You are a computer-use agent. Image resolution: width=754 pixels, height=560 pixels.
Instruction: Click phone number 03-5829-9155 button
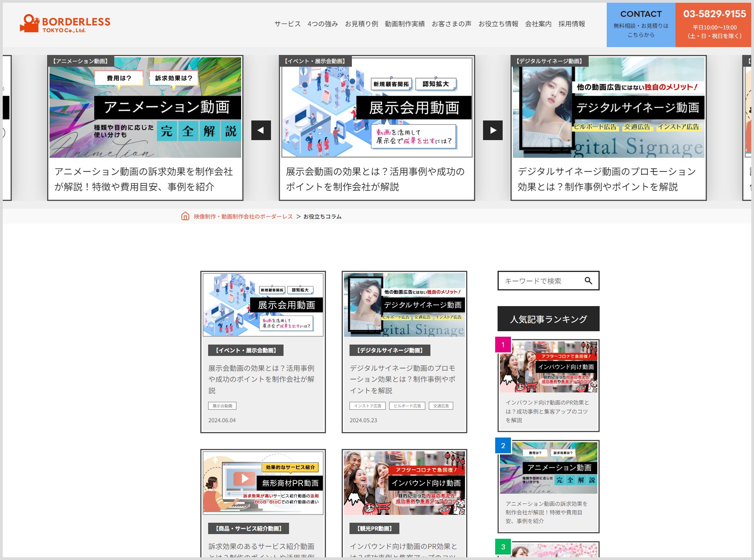coord(714,25)
